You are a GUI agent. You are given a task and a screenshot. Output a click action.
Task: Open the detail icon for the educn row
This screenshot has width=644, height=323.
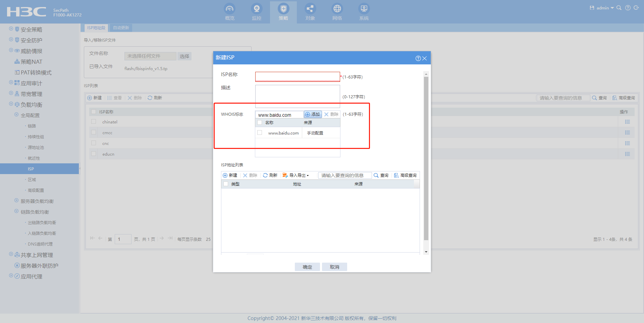pyautogui.click(x=628, y=154)
